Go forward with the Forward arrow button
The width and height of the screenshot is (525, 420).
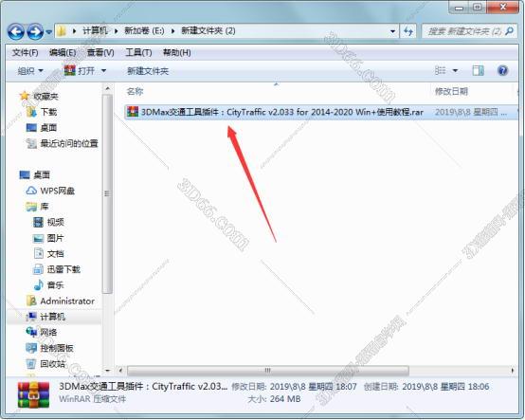pyautogui.click(x=35, y=32)
